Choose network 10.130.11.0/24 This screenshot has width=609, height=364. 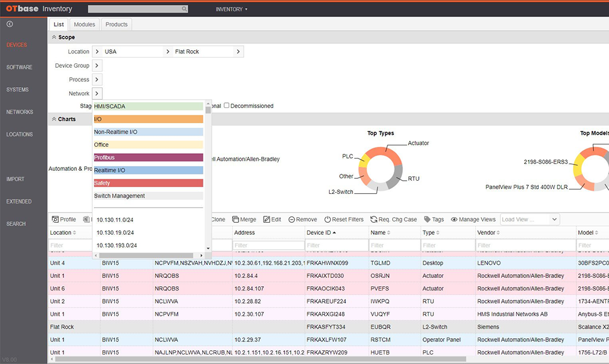[115, 220]
